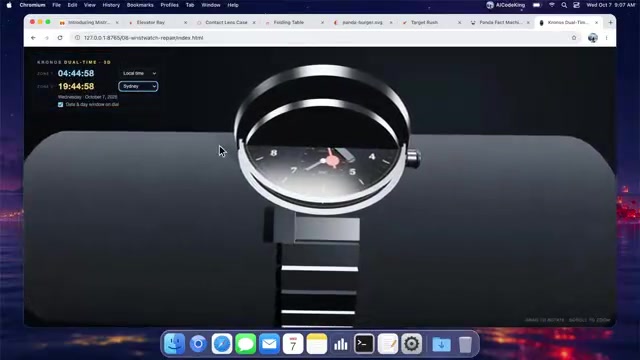Click the watch crown on the case
Viewport: 640px width, 360px height.
point(413,158)
